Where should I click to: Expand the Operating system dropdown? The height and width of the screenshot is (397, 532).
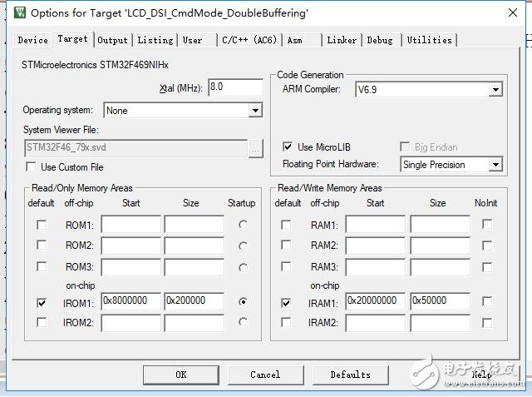255,111
